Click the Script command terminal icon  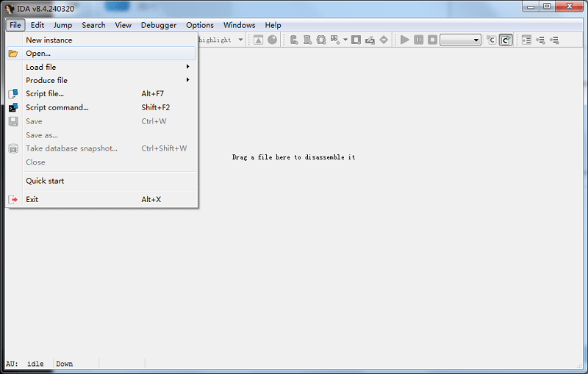[x=13, y=108]
